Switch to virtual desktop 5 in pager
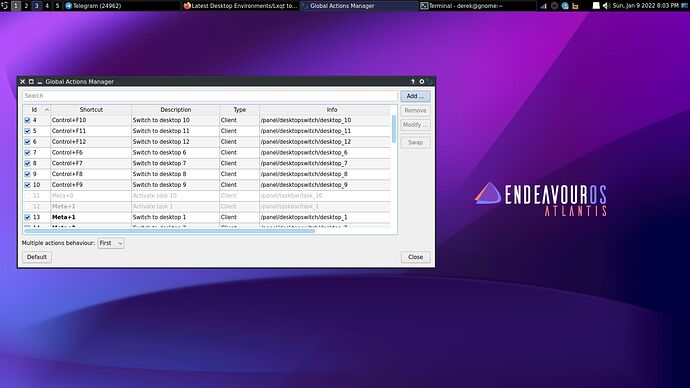The height and width of the screenshot is (388, 690). [x=57, y=6]
